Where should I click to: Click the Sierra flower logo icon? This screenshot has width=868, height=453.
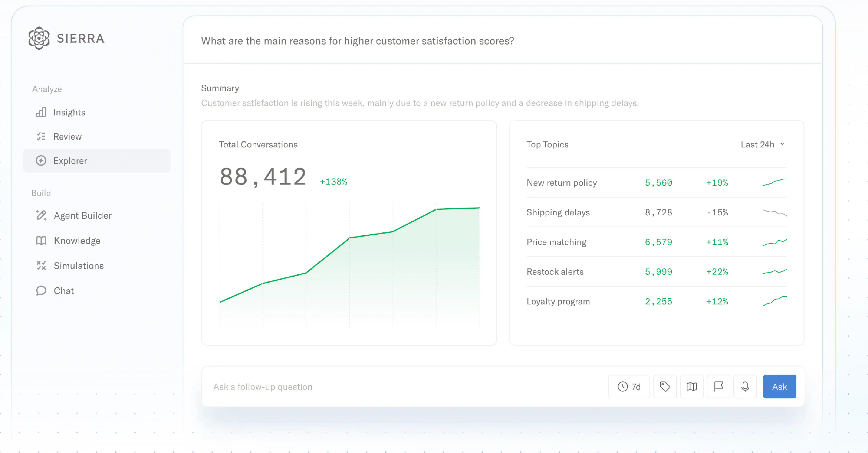click(x=39, y=38)
